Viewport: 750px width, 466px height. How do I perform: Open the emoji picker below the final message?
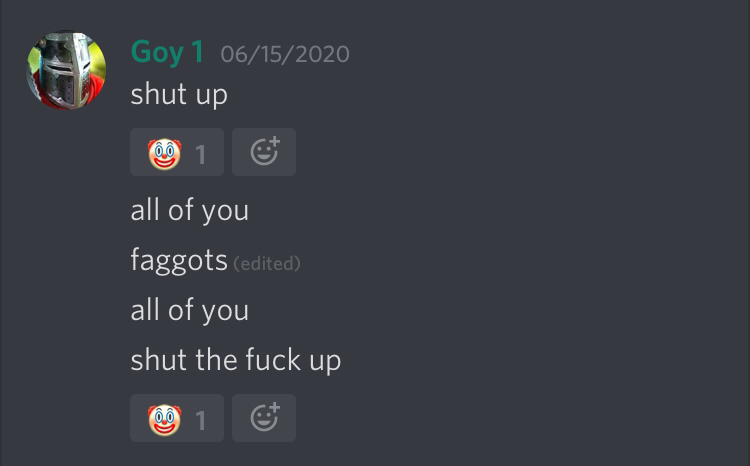click(x=264, y=418)
